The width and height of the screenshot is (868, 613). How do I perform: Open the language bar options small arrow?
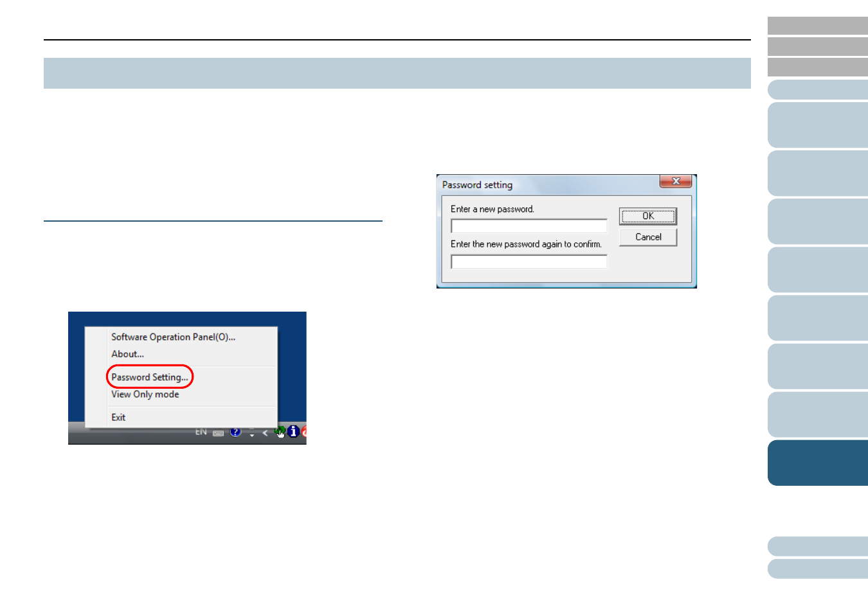tap(251, 434)
